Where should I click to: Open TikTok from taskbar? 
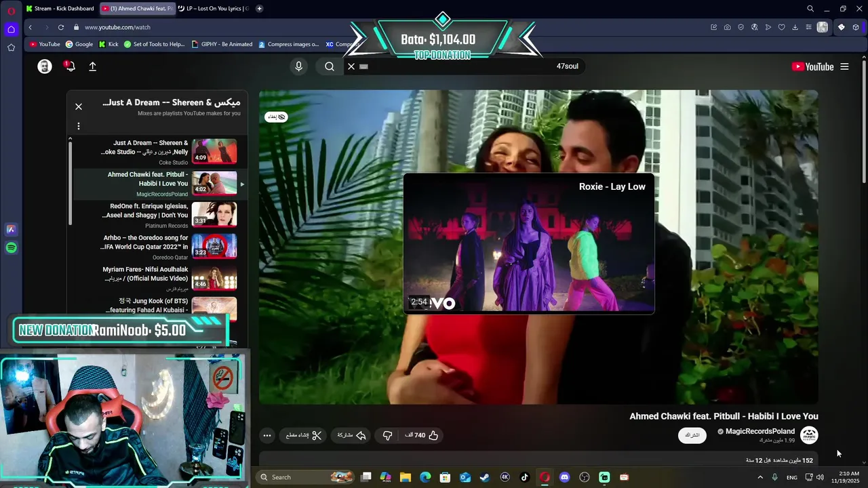(524, 477)
